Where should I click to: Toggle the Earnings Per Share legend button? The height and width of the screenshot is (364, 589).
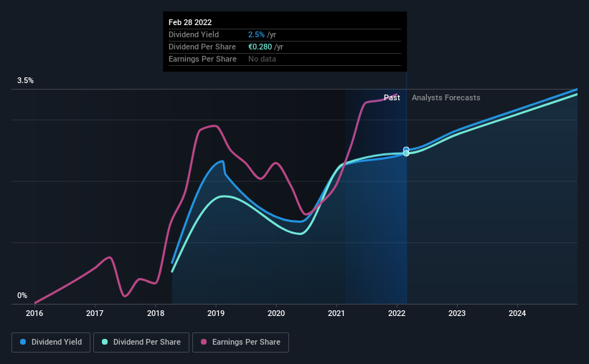tap(240, 343)
